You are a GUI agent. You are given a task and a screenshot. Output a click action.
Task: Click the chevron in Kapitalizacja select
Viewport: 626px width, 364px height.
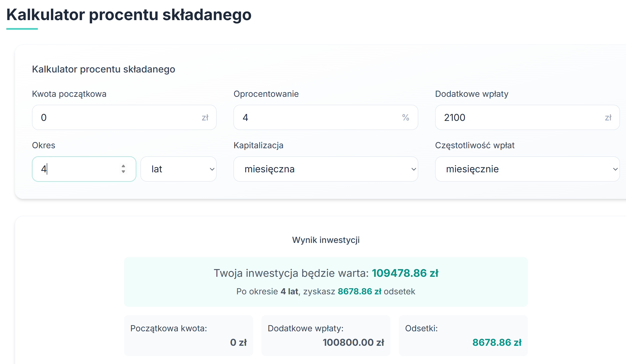pyautogui.click(x=414, y=169)
